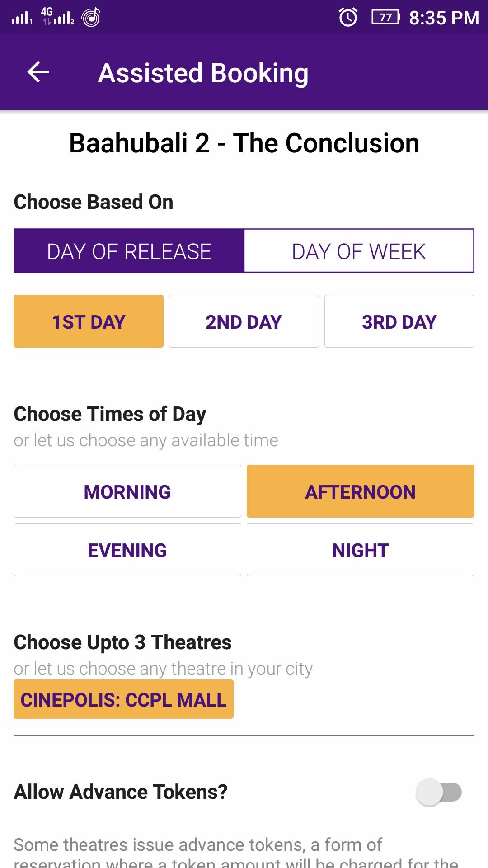Tap the Baahubali 2 movie title

[244, 143]
